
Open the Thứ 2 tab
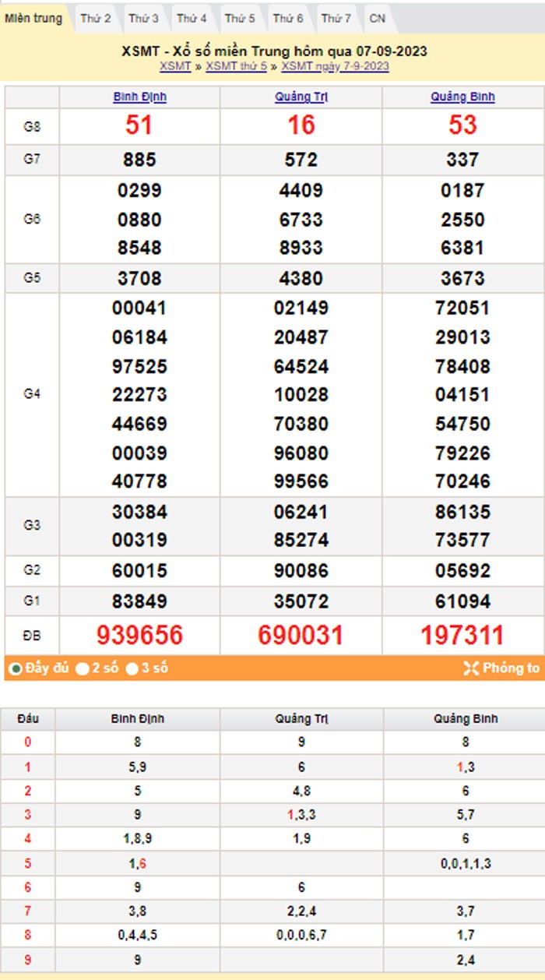click(96, 18)
